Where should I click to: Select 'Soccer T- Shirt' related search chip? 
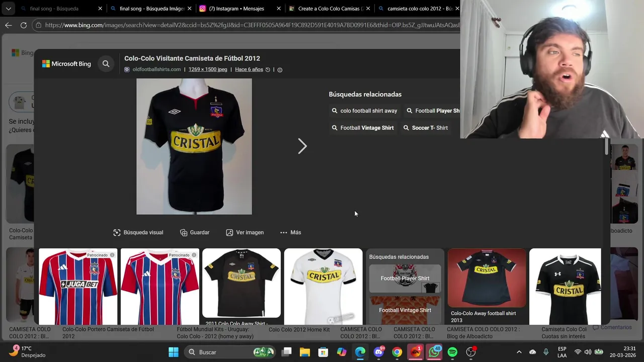(426, 128)
